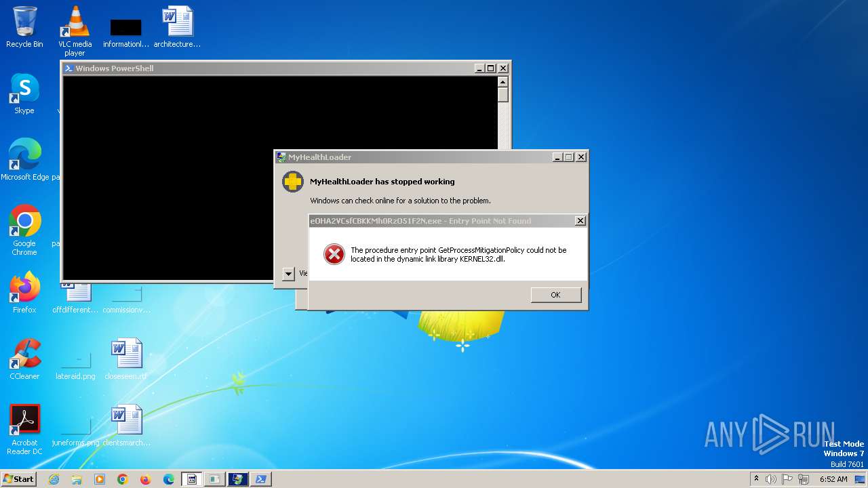Screen dimensions: 868x488
Task: Click the "MyHealthLoader has stopped working" heading
Action: (382, 182)
